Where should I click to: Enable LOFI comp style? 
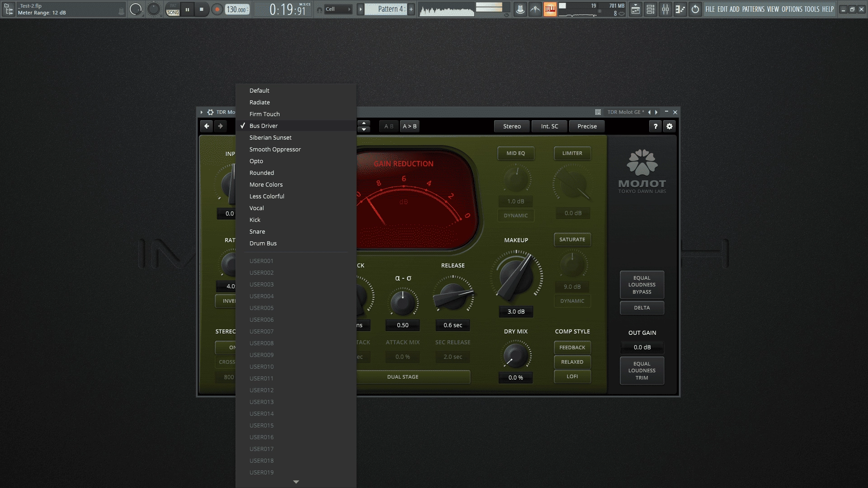click(x=572, y=376)
